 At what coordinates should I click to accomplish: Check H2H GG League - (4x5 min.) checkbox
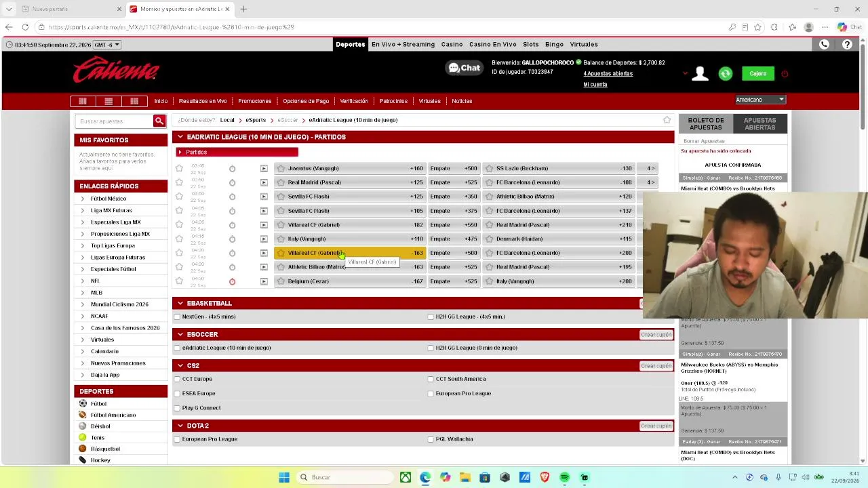coord(431,317)
